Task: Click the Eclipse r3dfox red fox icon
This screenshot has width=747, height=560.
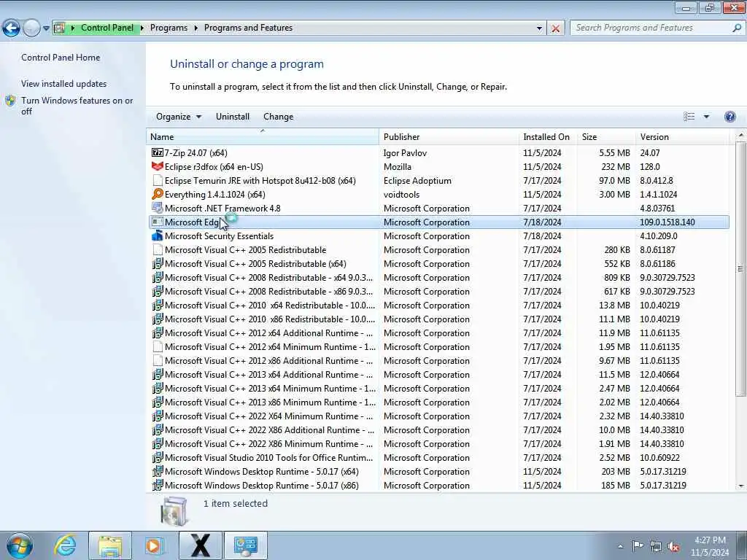Action: coord(158,167)
